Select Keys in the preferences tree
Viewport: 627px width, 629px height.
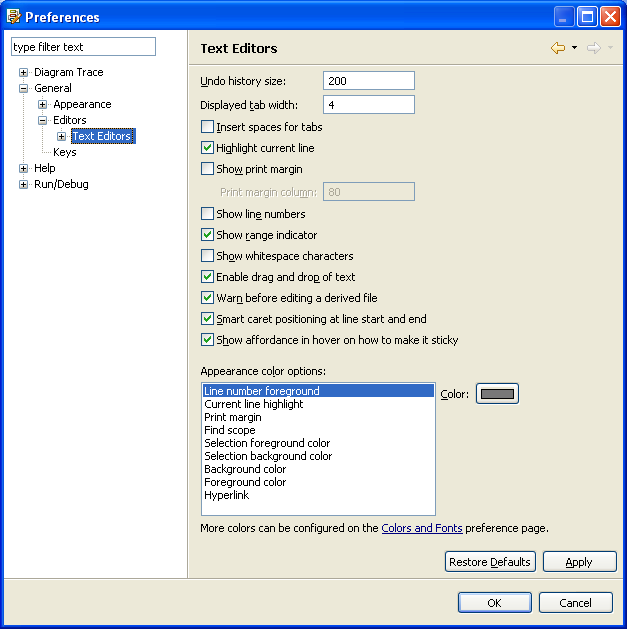pos(65,152)
